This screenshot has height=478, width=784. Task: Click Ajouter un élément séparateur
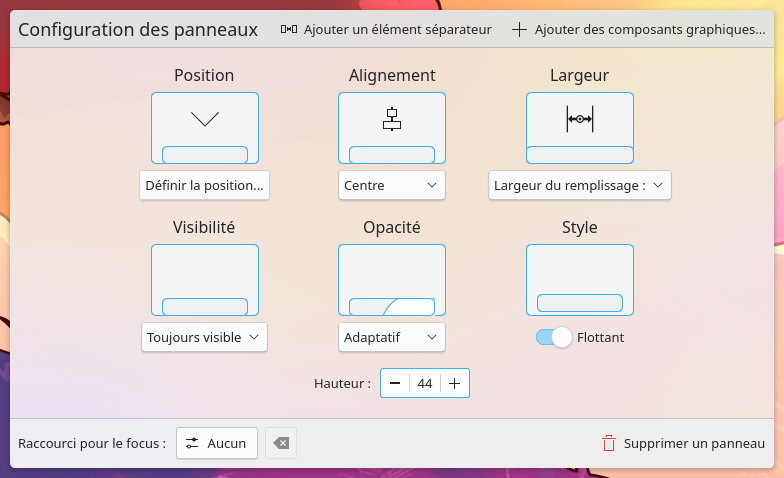(x=386, y=29)
